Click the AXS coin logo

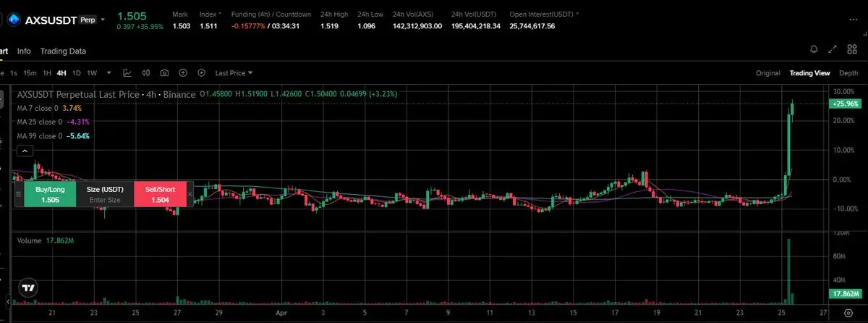tap(14, 20)
